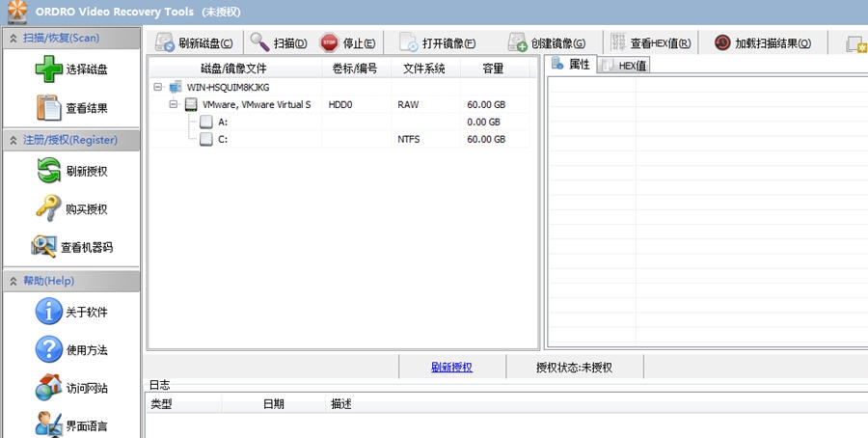Click the 刷新授权 blue link
Image resolution: width=868 pixels, height=438 pixels.
point(451,368)
